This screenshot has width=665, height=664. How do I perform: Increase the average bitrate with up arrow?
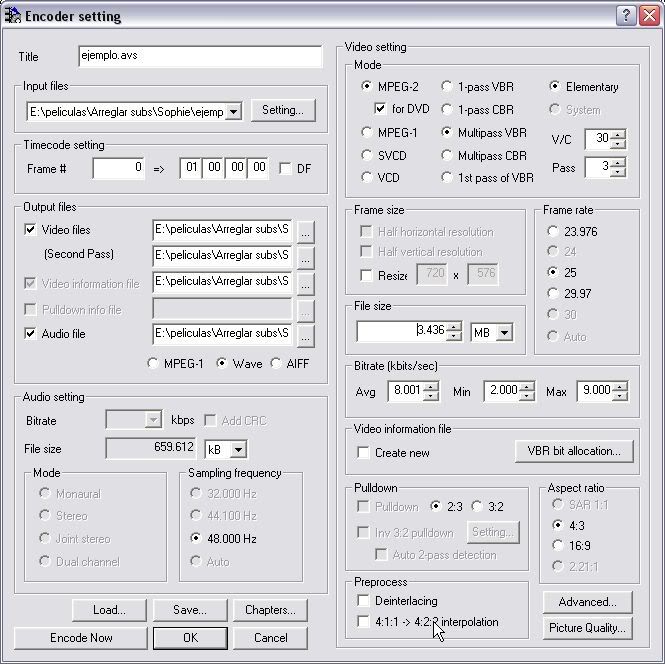pyautogui.click(x=430, y=387)
